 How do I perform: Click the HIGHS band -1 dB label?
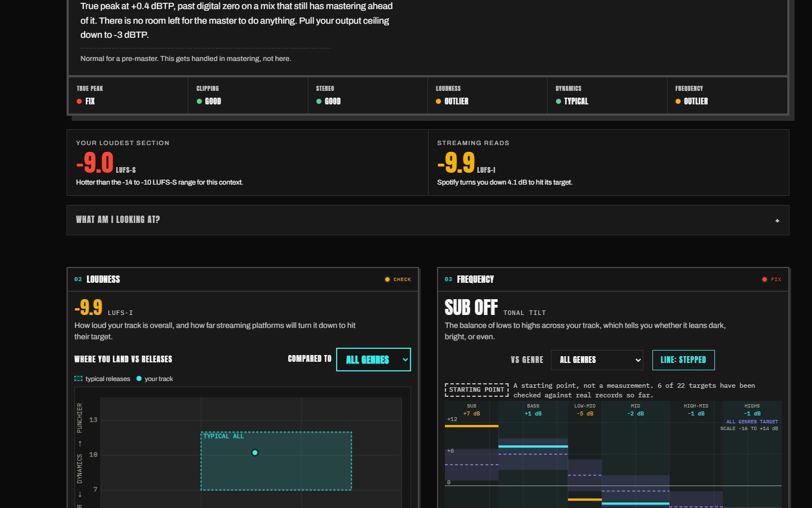click(x=752, y=414)
